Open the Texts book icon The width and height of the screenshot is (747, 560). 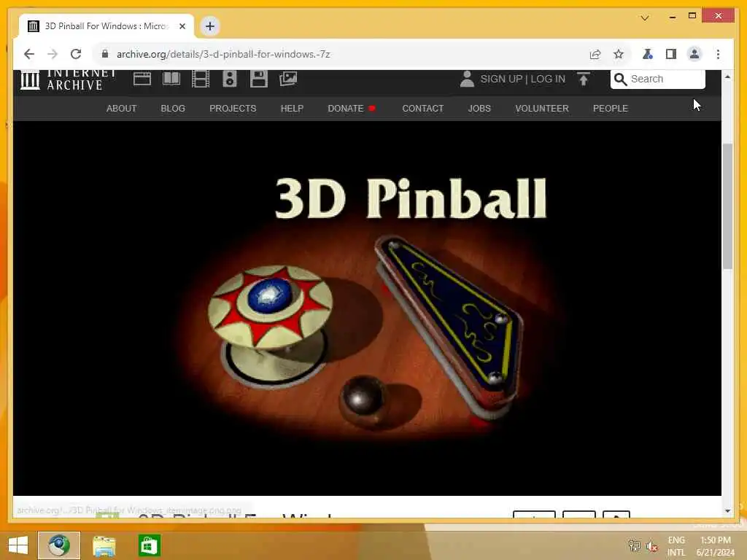[171, 79]
